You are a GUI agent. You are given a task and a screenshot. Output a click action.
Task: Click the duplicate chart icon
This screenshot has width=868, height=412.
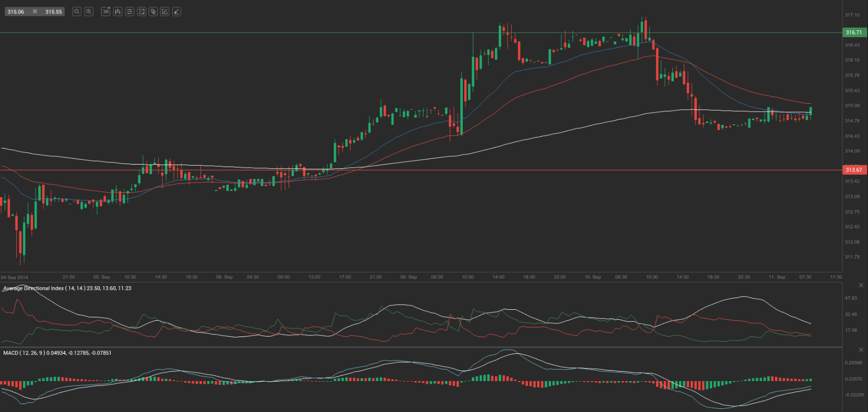tap(153, 12)
